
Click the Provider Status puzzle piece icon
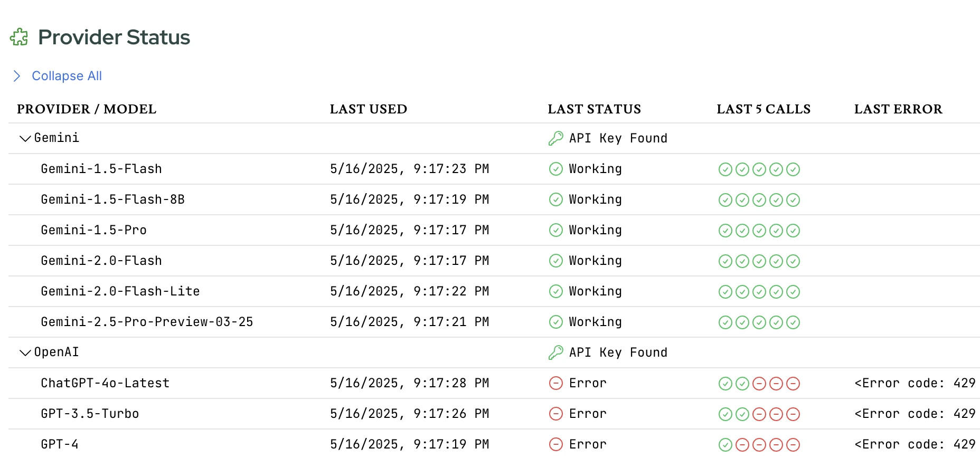(19, 37)
